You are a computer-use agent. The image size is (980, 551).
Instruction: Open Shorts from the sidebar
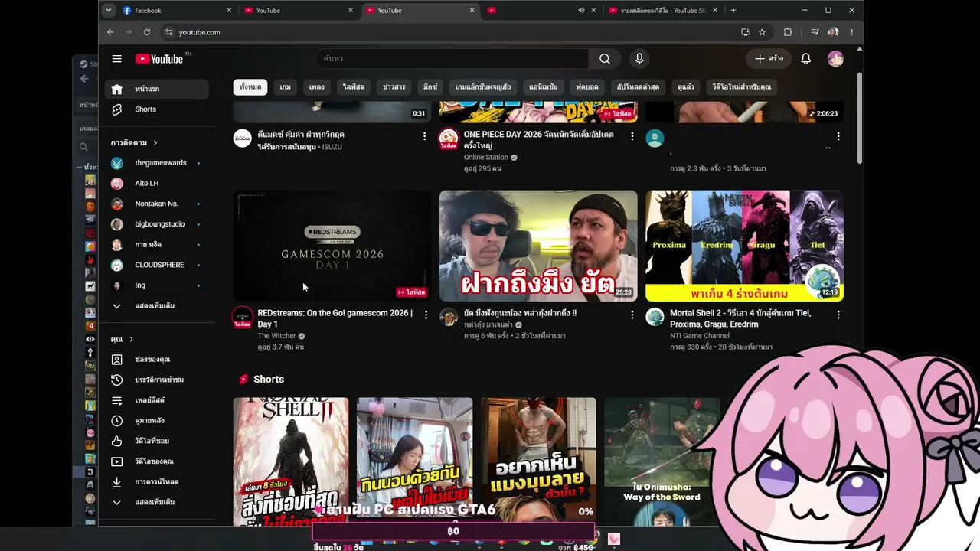[156, 109]
